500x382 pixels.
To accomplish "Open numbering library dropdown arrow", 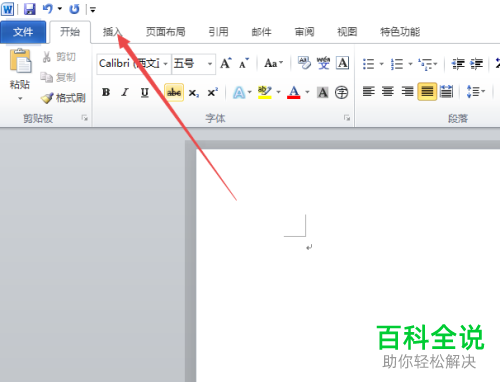I will tap(410, 64).
